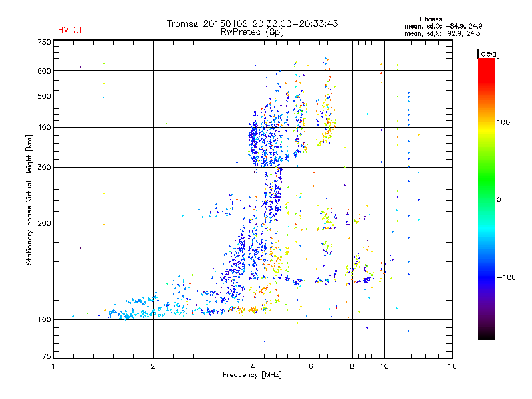This screenshot has width=532, height=399.
Task: Click the '8' frequency axis tick label
Action: pos(352,366)
